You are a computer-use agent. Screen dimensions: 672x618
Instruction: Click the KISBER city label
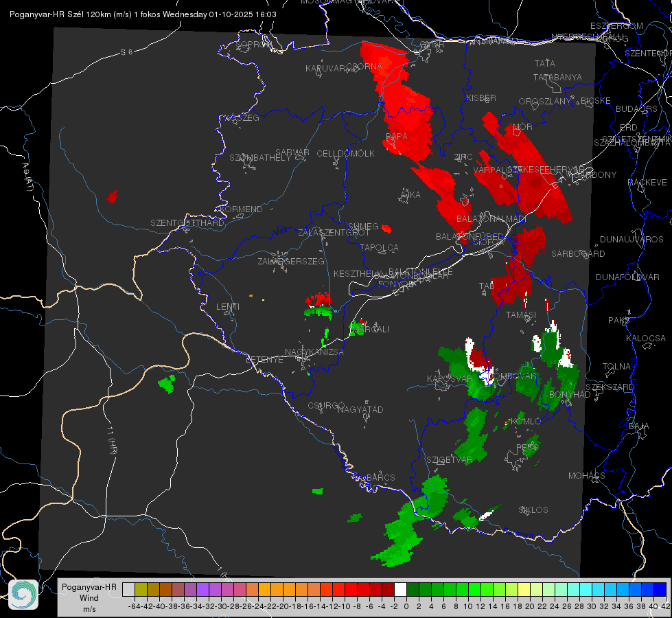coord(480,98)
